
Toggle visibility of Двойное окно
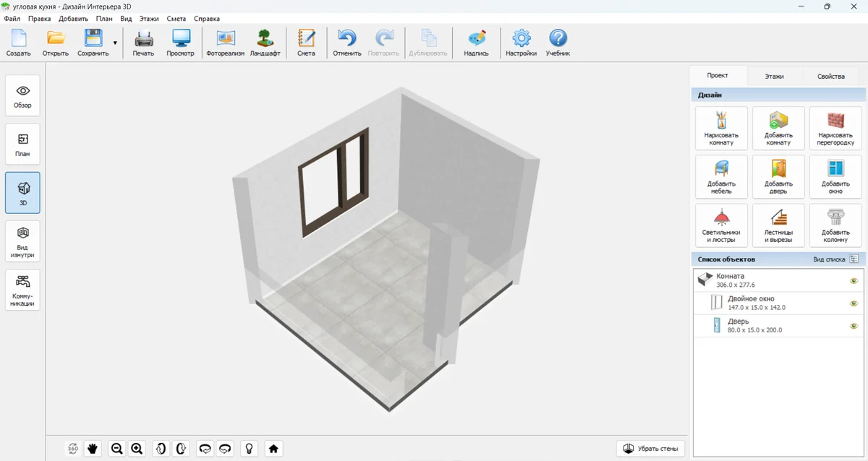tap(854, 303)
